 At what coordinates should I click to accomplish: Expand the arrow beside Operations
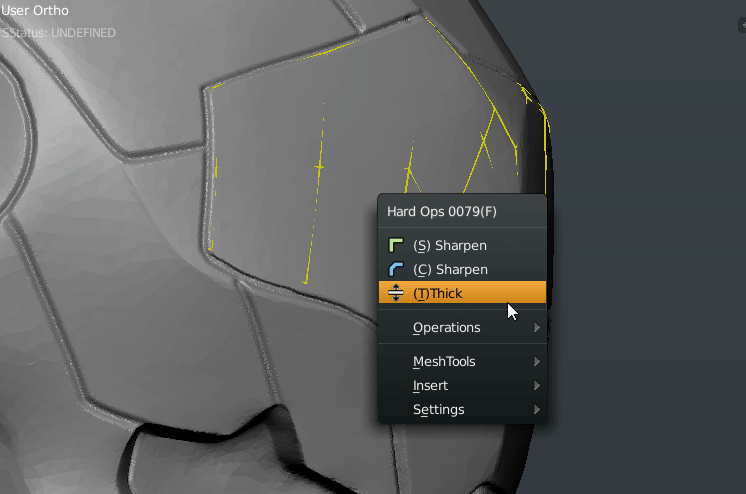[537, 327]
